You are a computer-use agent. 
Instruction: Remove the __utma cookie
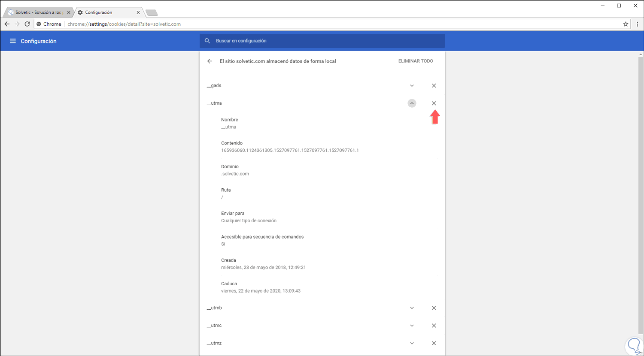(434, 103)
